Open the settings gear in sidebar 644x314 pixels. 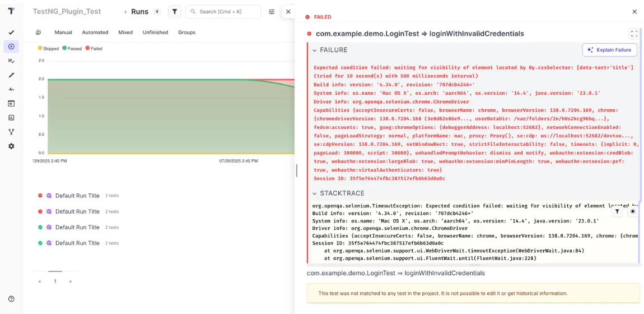coord(11,146)
